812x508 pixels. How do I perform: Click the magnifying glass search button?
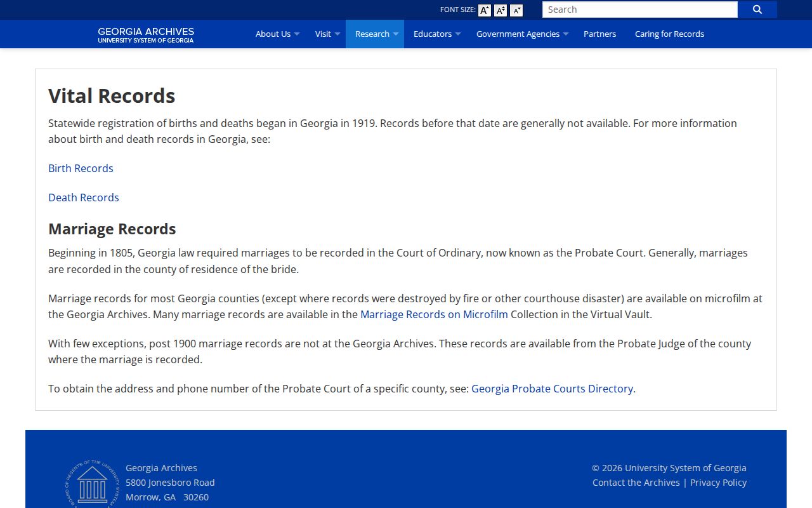757,10
